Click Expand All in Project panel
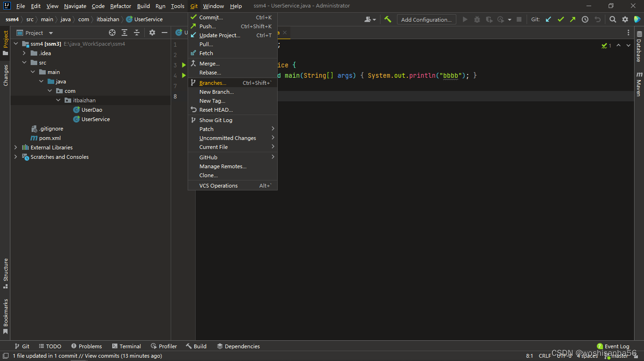 [124, 33]
